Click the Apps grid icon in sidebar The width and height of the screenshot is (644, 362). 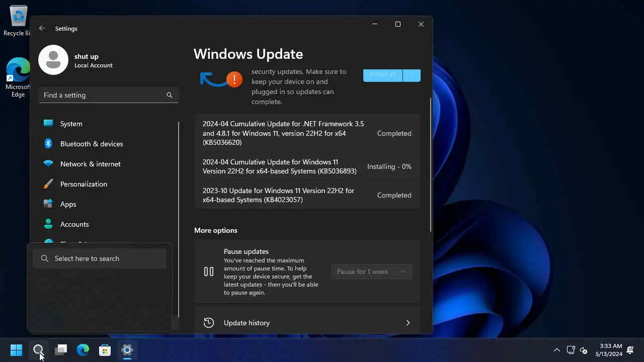(x=48, y=204)
